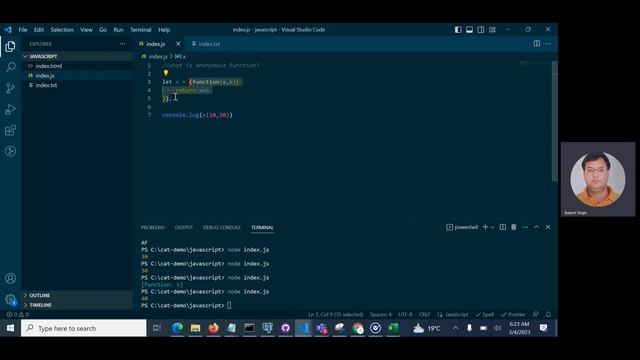Open Task View on the taskbar

(156, 328)
